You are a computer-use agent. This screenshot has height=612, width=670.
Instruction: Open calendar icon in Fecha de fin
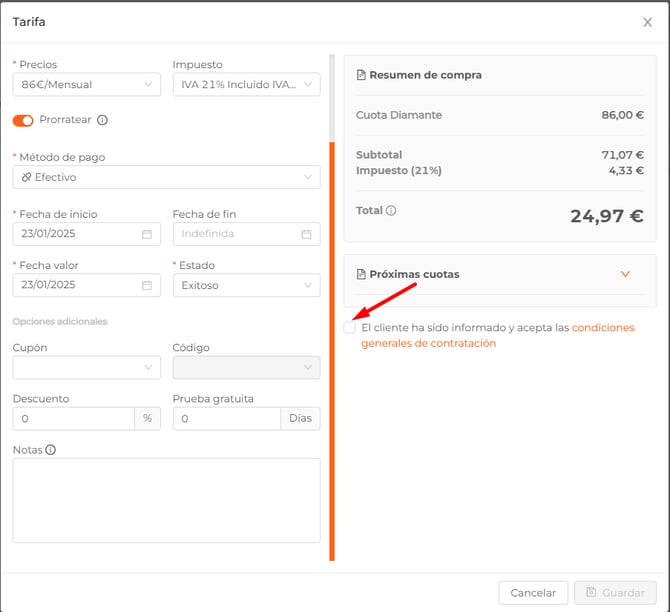[x=307, y=234]
